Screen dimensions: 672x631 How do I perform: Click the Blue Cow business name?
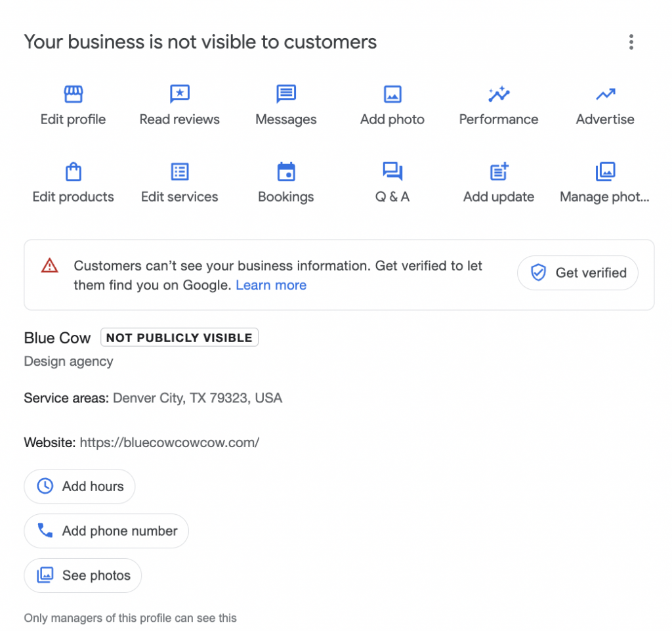pyautogui.click(x=57, y=338)
